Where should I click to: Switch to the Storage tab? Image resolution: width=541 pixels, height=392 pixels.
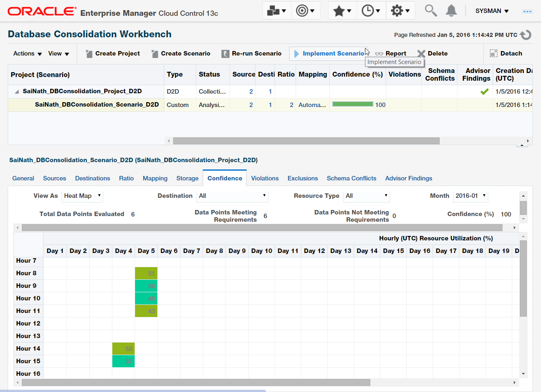click(x=187, y=178)
